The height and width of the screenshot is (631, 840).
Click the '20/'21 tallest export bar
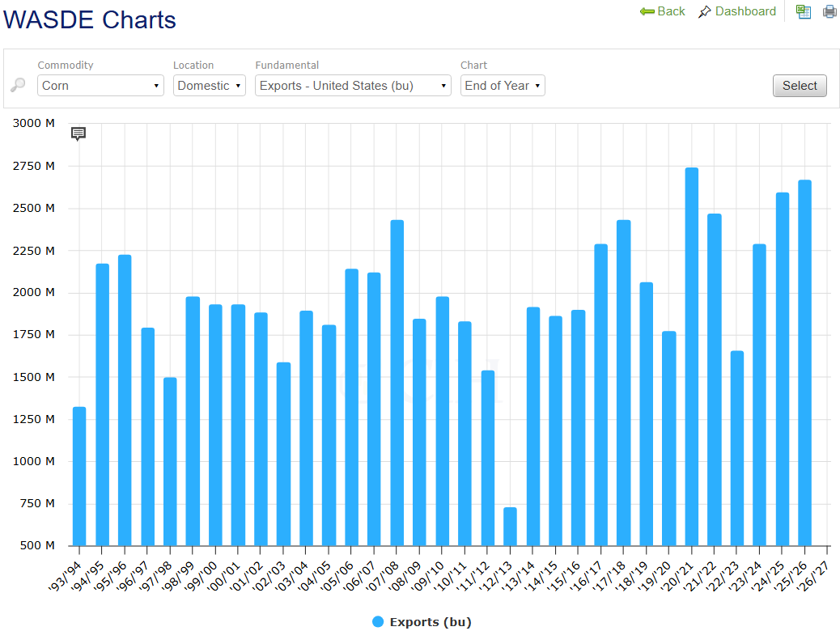tap(691, 356)
